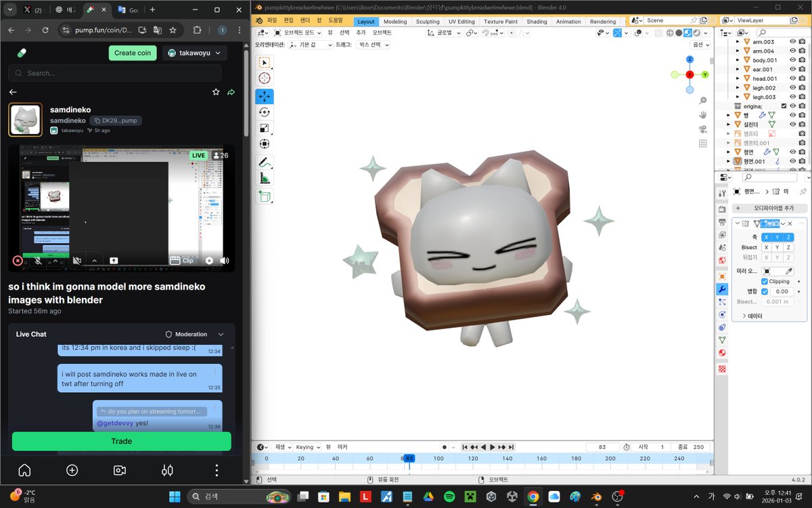
Task: Open the 파일 (File) menu
Action: [x=272, y=21]
